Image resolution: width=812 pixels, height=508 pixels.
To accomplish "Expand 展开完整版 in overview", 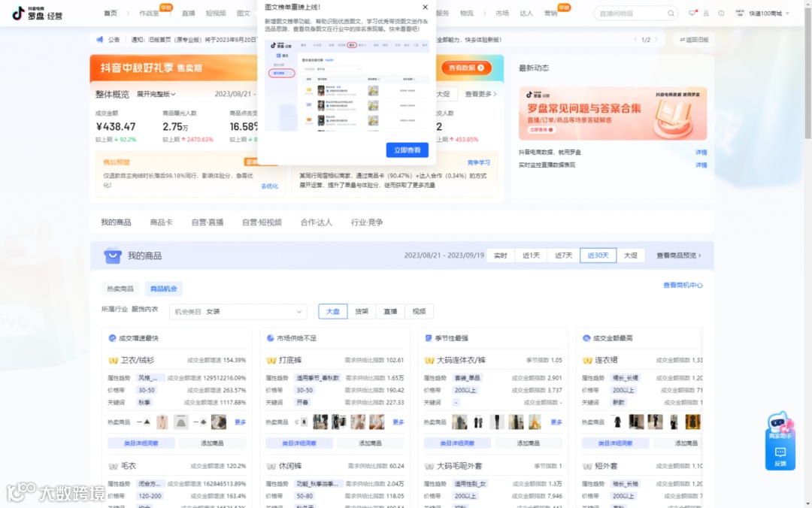I will coord(156,94).
